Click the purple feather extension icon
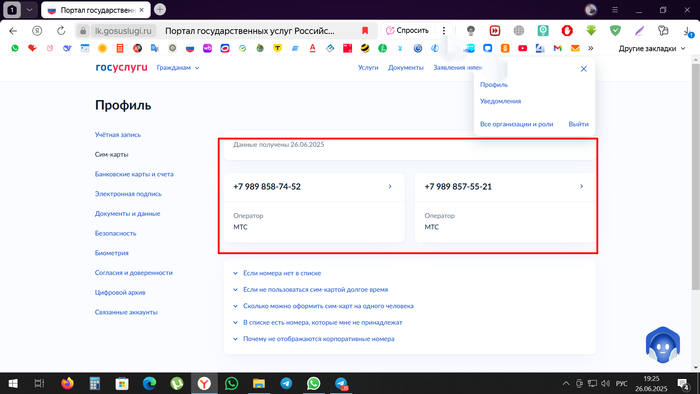The width and height of the screenshot is (700, 394). [639, 31]
